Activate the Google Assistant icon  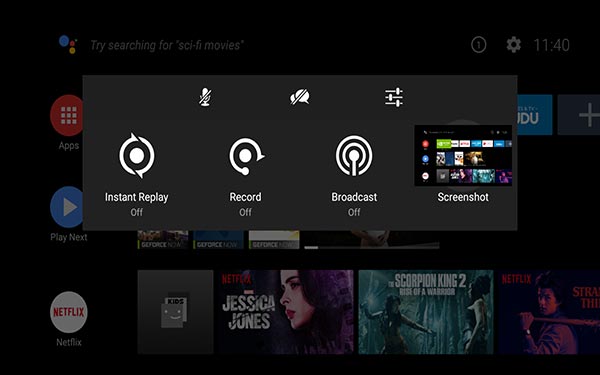[68, 44]
